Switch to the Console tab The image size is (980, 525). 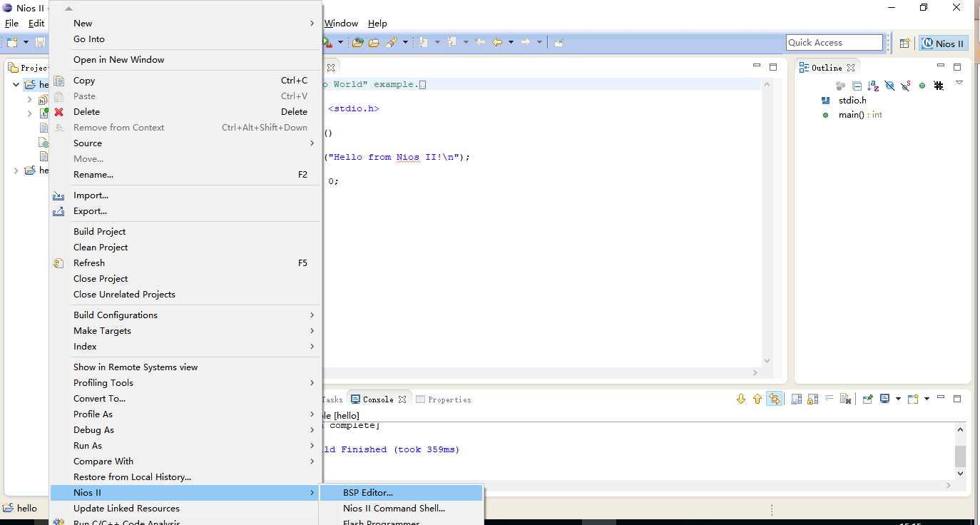pyautogui.click(x=378, y=399)
